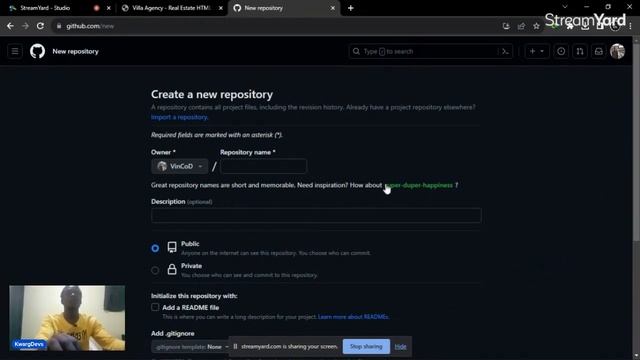Click the webcam preview thumbnail
The height and width of the screenshot is (360, 640).
tap(67, 318)
